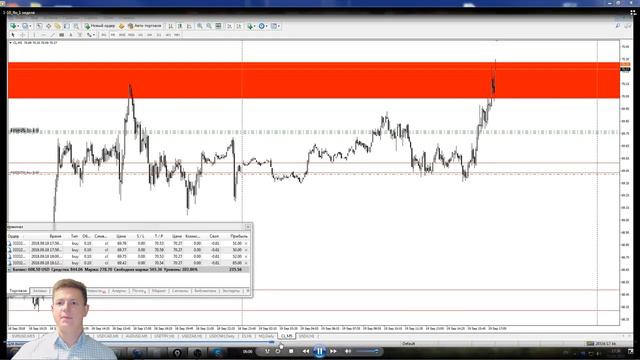This screenshot has height=360, width=640.
Task: Toggle the Terminal panel icon
Action: tap(67, 26)
